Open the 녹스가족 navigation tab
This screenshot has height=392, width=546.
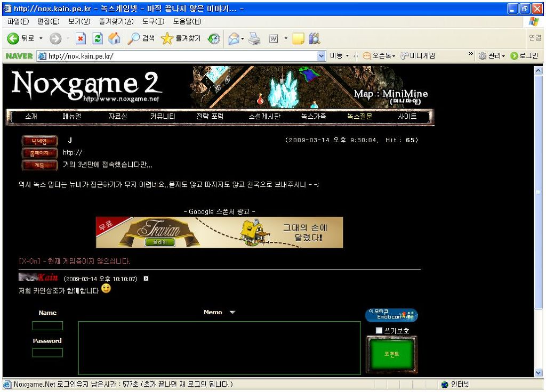point(314,117)
